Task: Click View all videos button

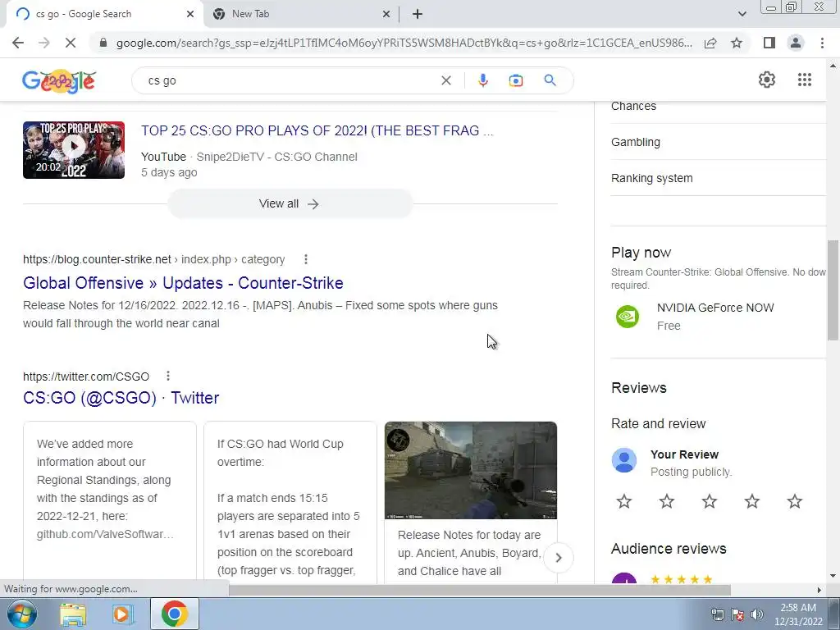Action: pos(290,203)
